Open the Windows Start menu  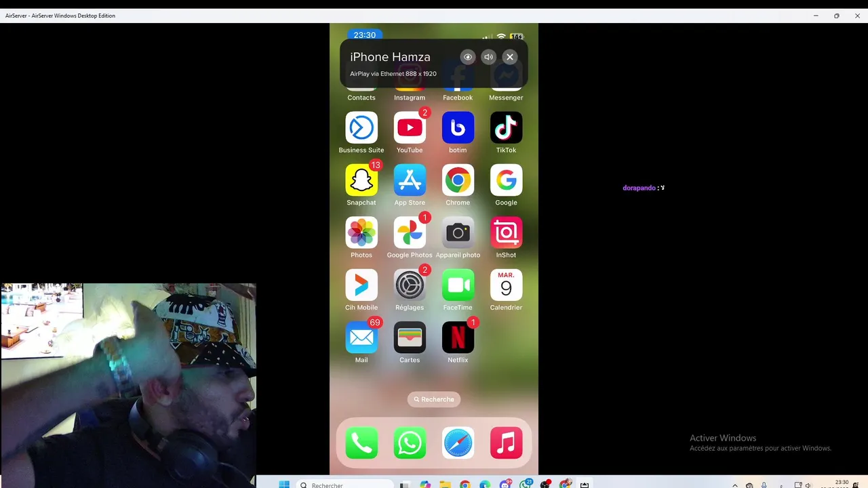(284, 485)
